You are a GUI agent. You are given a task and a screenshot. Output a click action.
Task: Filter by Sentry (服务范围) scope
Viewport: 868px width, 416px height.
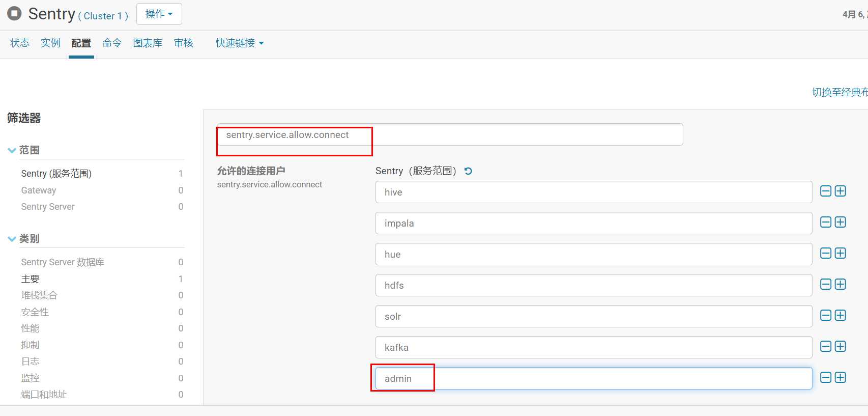click(56, 174)
